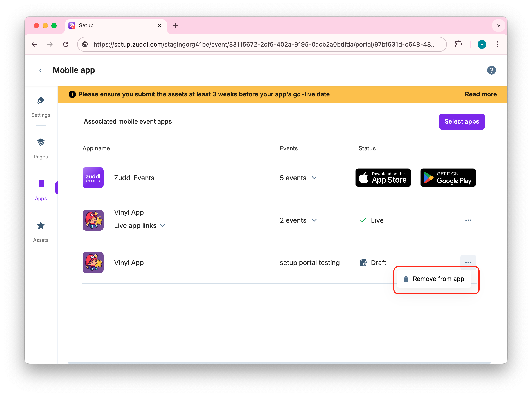The width and height of the screenshot is (532, 396).
Task: Click the Zuddl Events app thumbnail
Action: 93,178
